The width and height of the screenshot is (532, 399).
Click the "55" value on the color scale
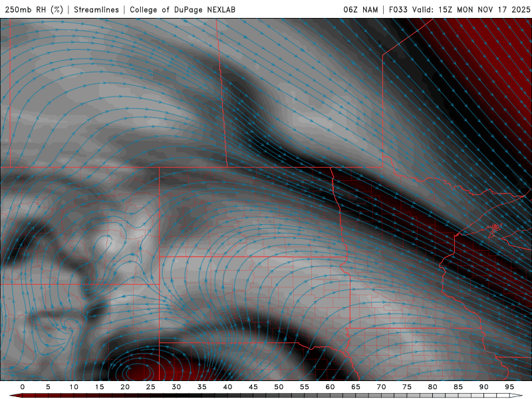click(x=305, y=387)
